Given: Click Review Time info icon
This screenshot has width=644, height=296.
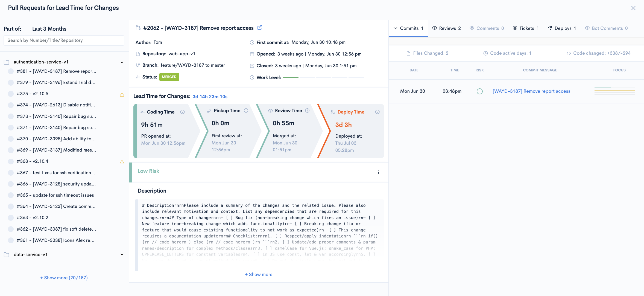Looking at the screenshot, I should pos(307,111).
